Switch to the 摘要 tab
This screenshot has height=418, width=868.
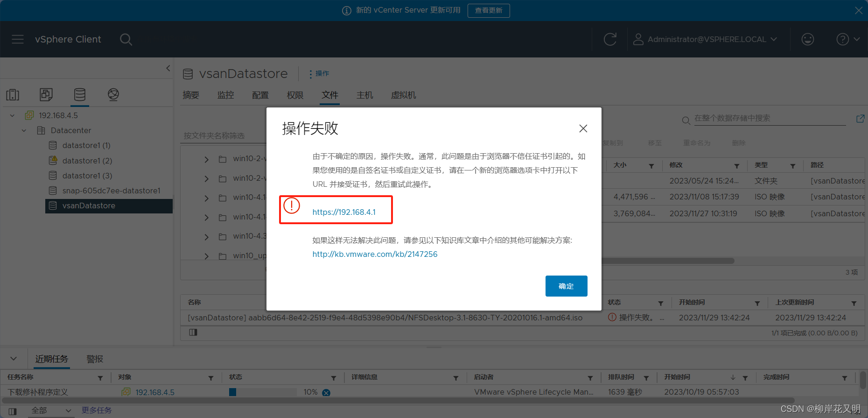click(x=191, y=95)
